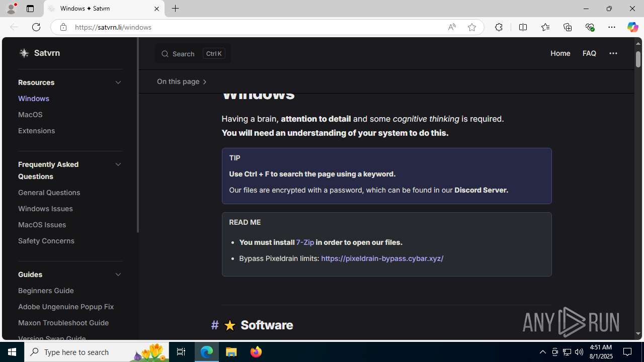Open MacOS Issues in the sidebar

tap(42, 225)
